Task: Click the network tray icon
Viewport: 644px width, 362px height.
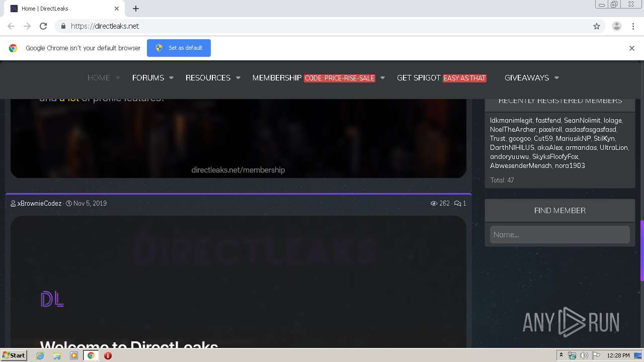Action: tap(572, 355)
